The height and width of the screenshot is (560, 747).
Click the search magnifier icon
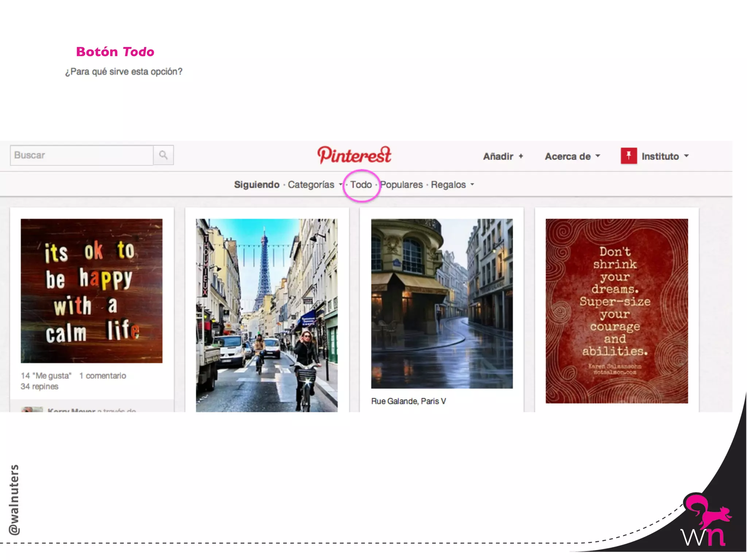(x=163, y=155)
